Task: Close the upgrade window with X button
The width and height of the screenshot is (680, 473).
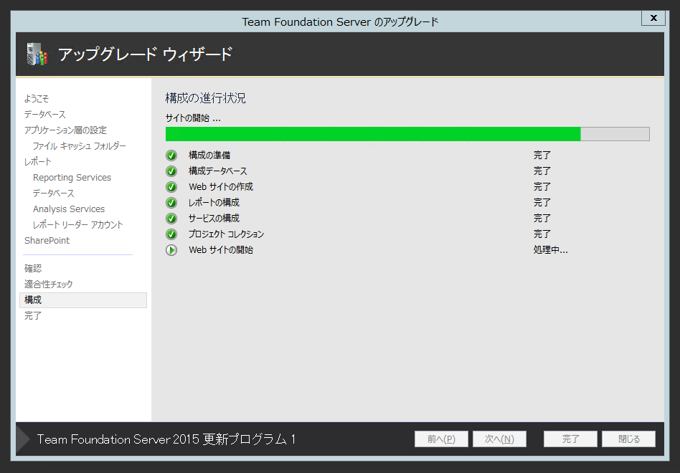Action: pyautogui.click(x=653, y=18)
